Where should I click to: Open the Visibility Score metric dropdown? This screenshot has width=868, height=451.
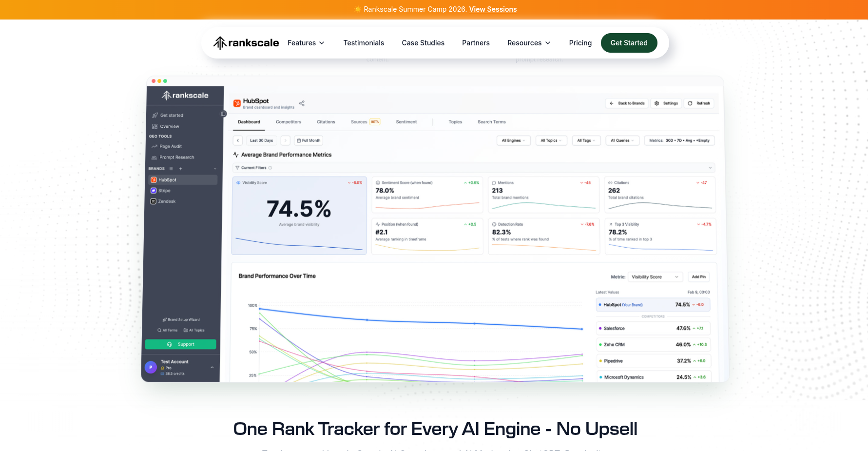[655, 277]
